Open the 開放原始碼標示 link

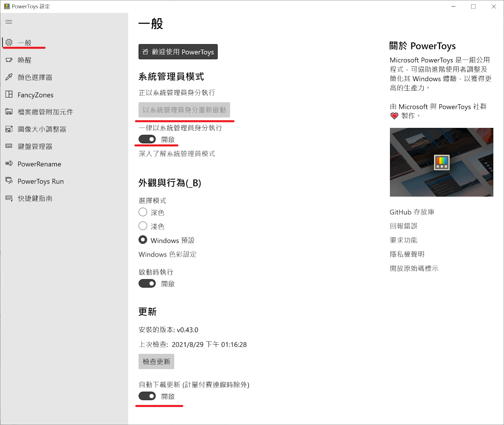coord(414,268)
